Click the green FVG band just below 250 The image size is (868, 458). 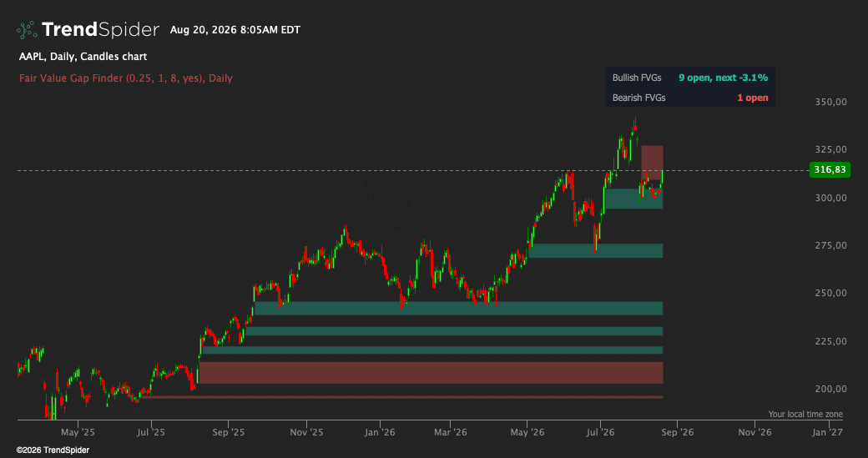click(458, 308)
